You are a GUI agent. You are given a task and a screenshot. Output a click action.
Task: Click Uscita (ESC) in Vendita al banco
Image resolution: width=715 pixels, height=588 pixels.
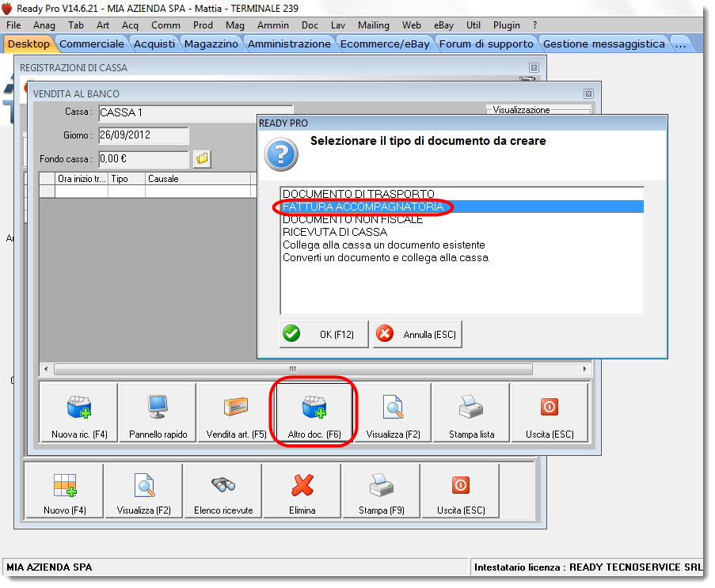tap(550, 413)
